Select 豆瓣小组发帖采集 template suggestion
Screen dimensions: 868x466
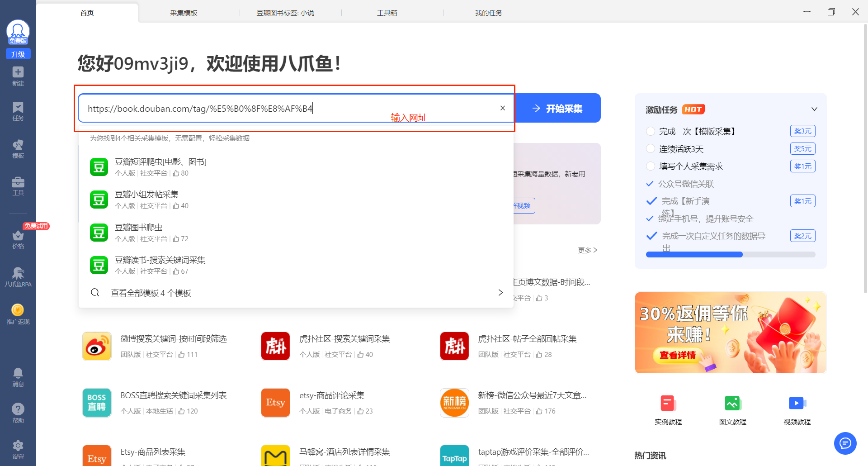[x=296, y=200]
